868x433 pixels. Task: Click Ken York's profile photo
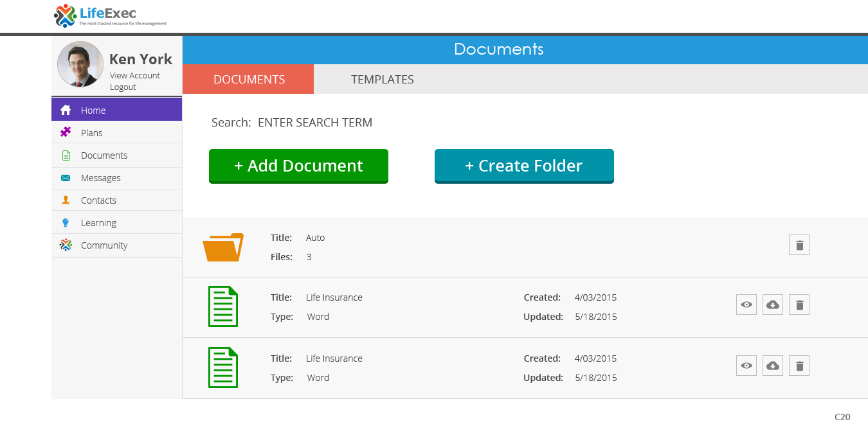pyautogui.click(x=80, y=64)
